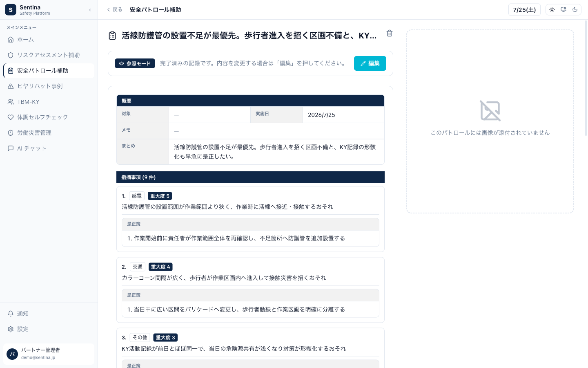
Task: Open ホーム in the main menu
Action: [49, 40]
